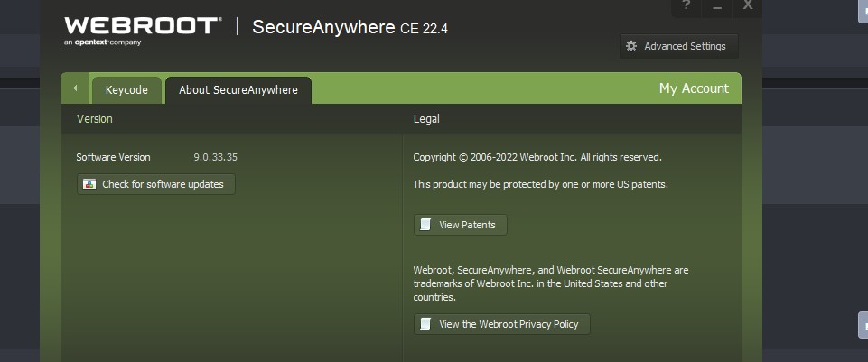Click the Legal section header
868x362 pixels.
pos(426,118)
